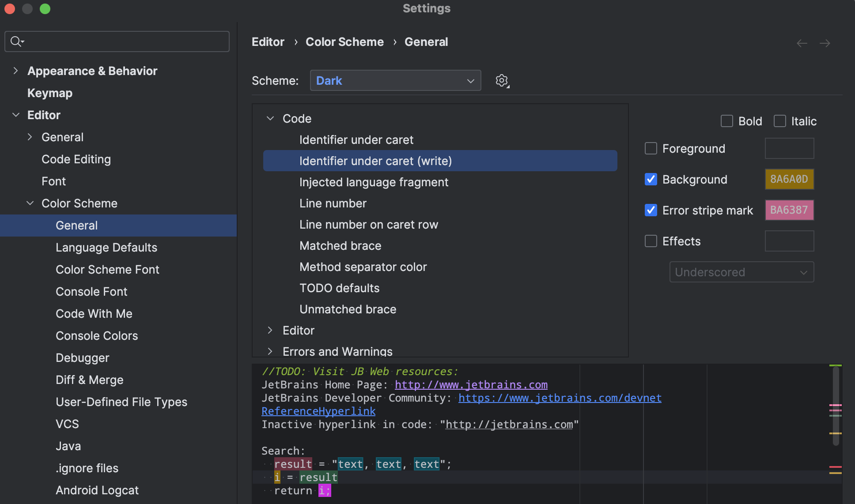Click the back navigation arrow
The width and height of the screenshot is (855, 504).
click(802, 43)
